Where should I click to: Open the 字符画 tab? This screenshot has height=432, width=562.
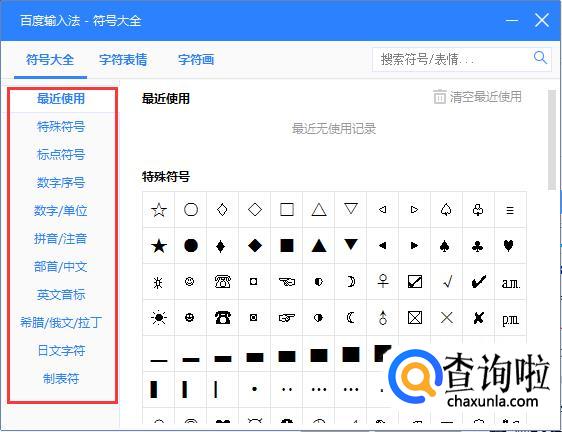pyautogui.click(x=196, y=60)
